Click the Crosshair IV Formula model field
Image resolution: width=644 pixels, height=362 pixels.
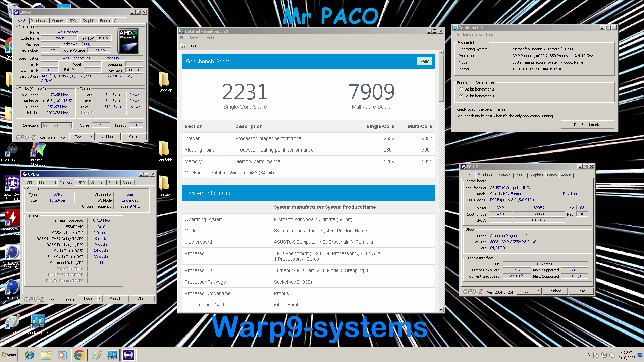[x=520, y=194]
